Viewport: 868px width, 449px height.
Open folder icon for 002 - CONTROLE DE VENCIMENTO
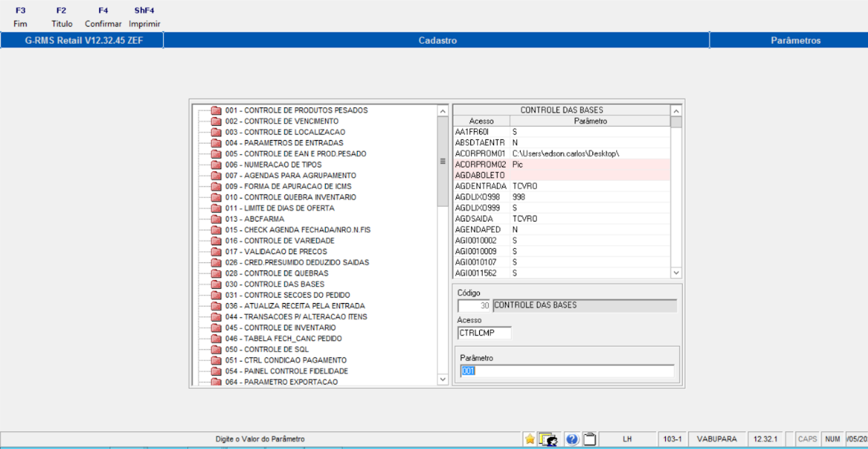[x=216, y=122]
